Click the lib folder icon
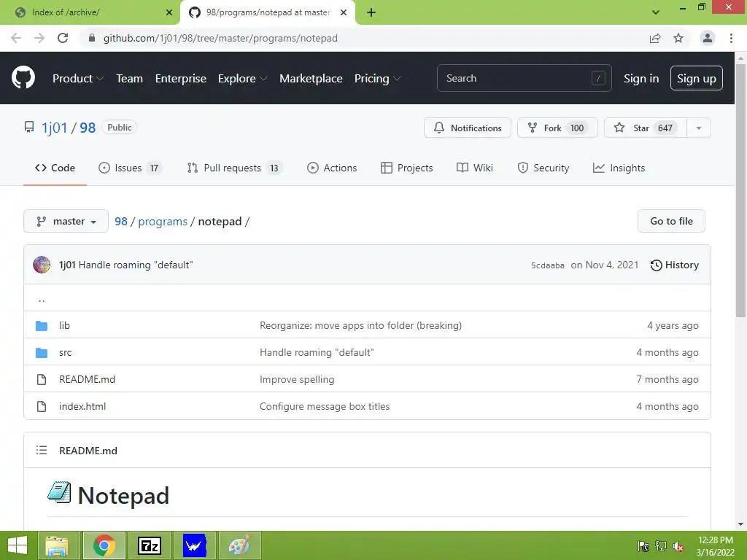 [x=42, y=326]
